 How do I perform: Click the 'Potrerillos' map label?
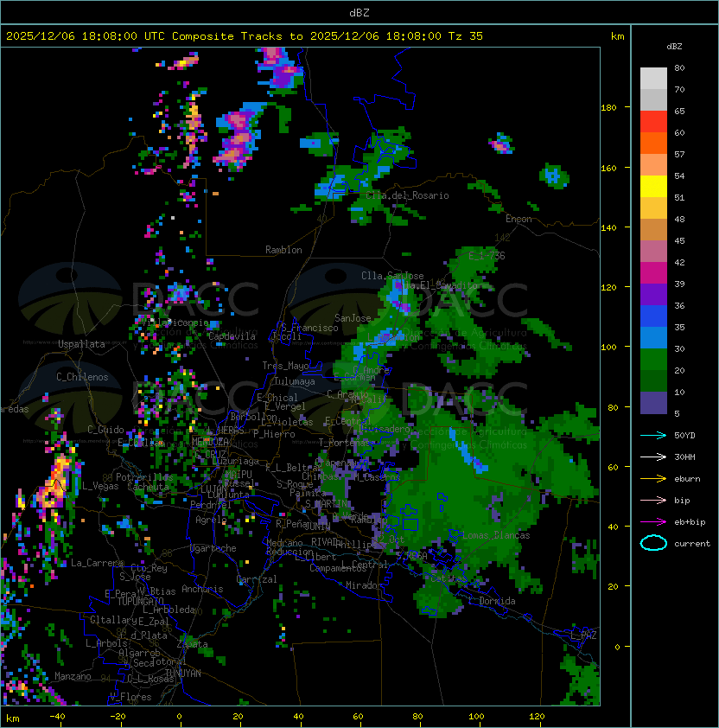click(144, 477)
